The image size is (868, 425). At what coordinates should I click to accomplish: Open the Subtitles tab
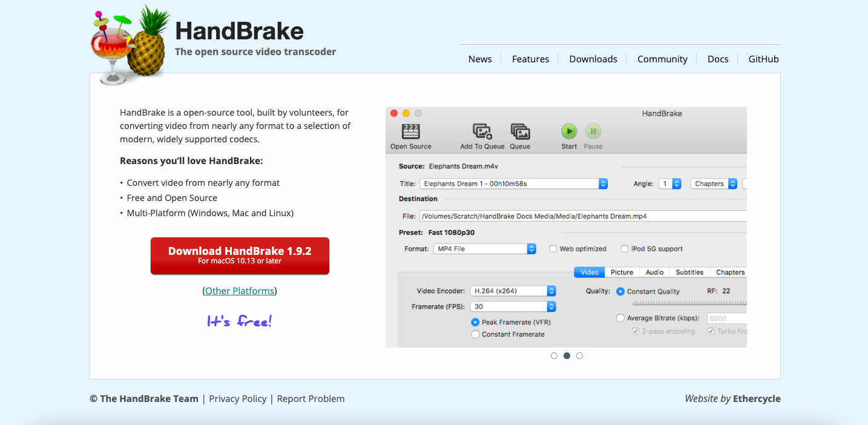(689, 272)
